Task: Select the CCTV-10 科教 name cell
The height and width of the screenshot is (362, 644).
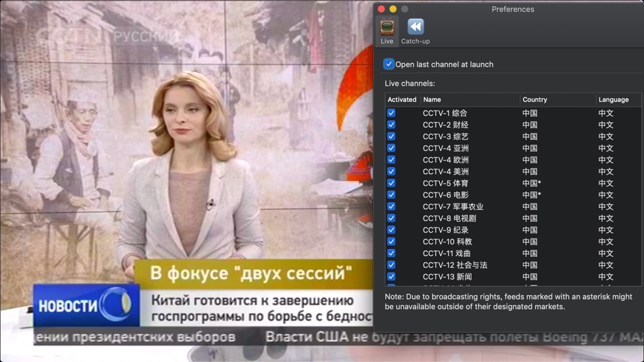Action: 447,242
